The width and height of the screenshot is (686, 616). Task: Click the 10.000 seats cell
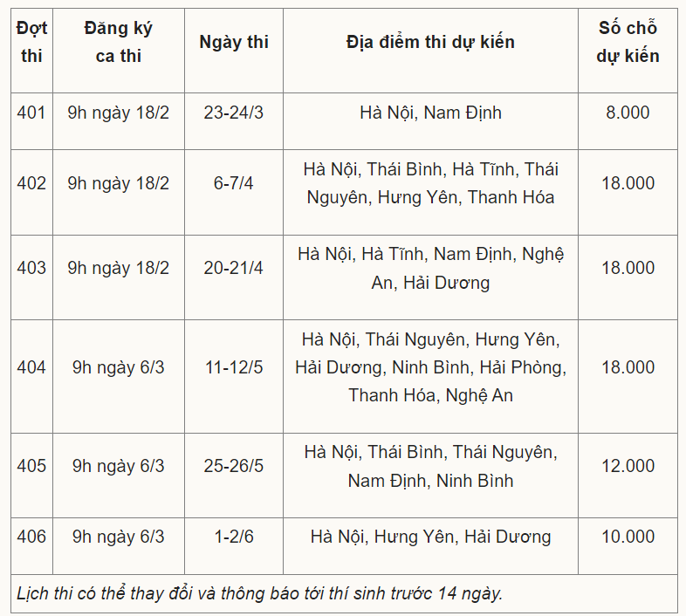628,537
